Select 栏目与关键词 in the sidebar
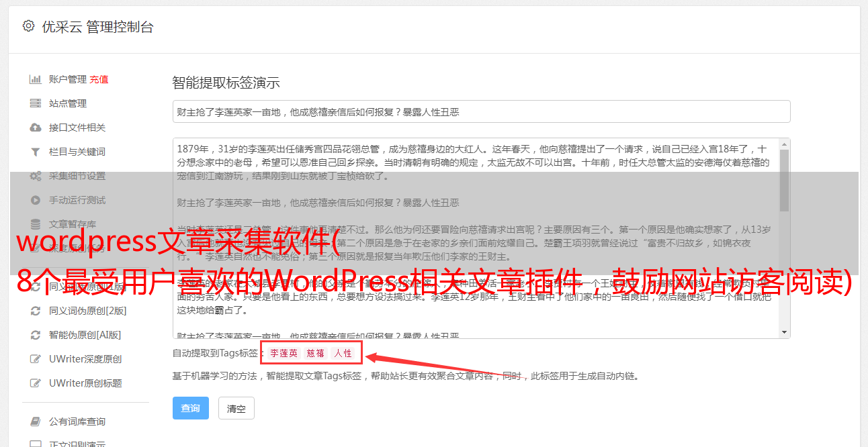The width and height of the screenshot is (868, 447). [x=77, y=152]
